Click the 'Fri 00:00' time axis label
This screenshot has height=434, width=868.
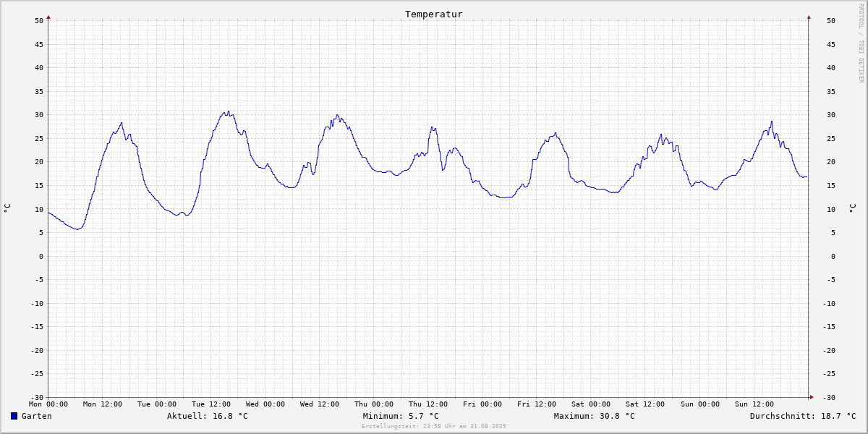tap(482, 404)
